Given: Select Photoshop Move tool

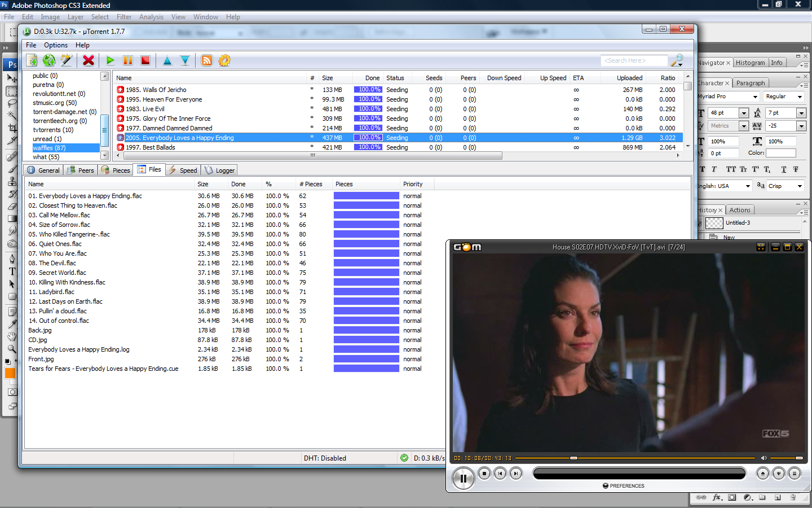Looking at the screenshot, I should coord(12,78).
